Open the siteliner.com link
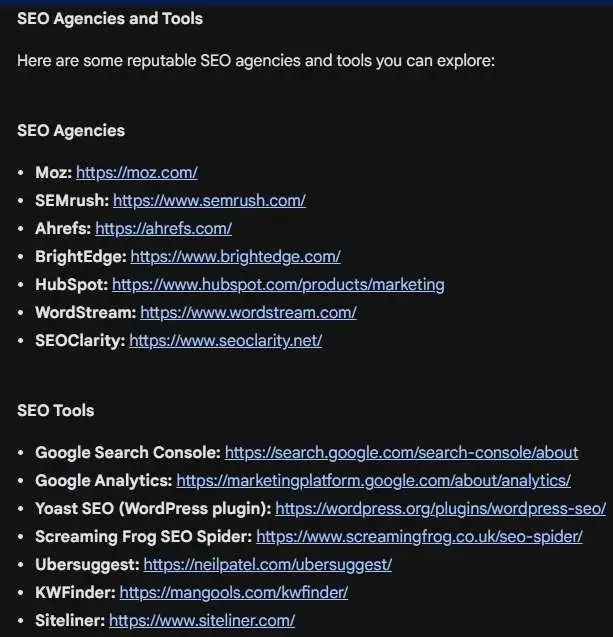Screen dimensions: 613x637 (x=202, y=621)
